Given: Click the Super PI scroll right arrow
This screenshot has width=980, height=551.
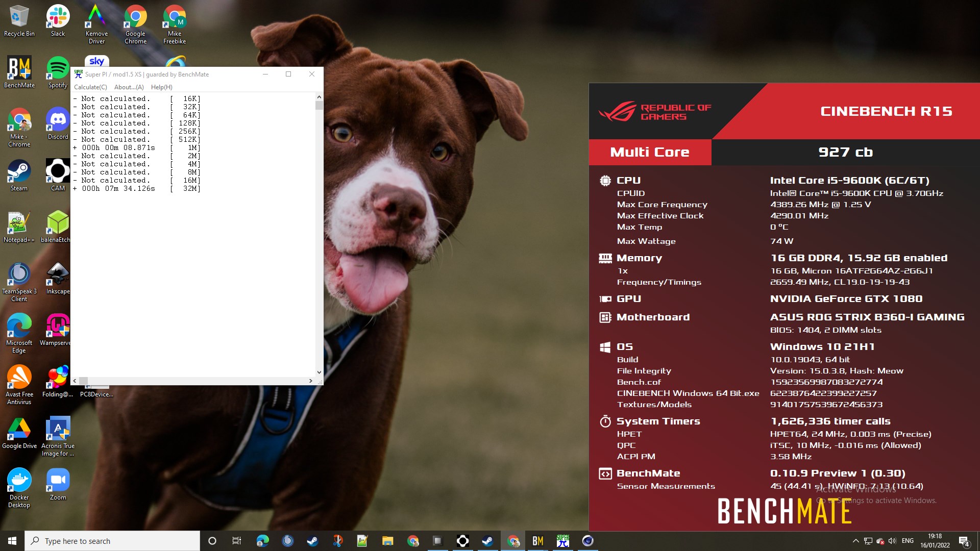Looking at the screenshot, I should [x=311, y=381].
